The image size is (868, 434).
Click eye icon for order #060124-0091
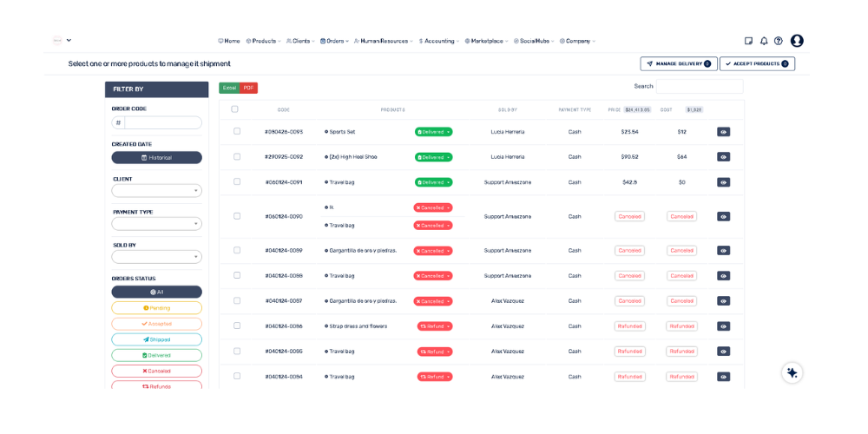click(x=723, y=182)
